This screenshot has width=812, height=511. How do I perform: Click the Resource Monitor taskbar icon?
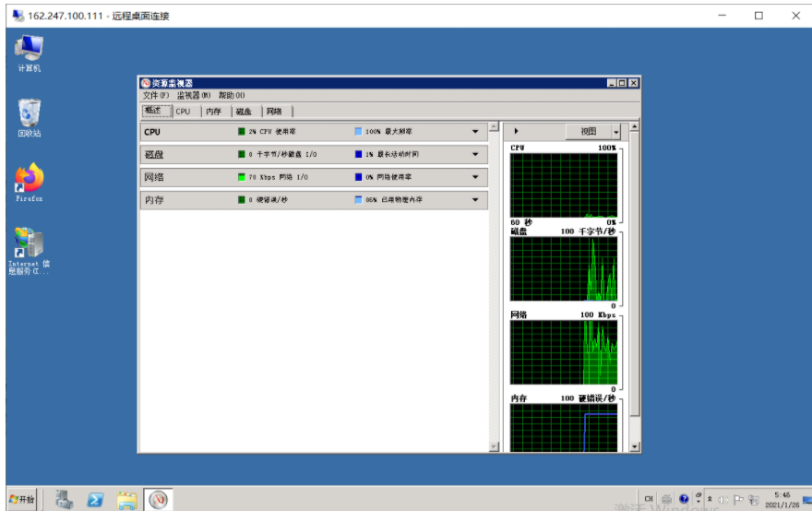click(159, 499)
